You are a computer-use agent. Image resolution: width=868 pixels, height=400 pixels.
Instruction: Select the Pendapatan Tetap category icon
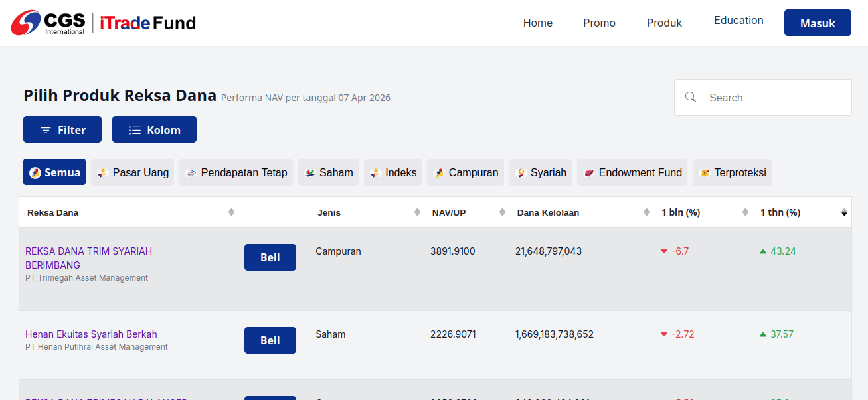click(x=191, y=173)
